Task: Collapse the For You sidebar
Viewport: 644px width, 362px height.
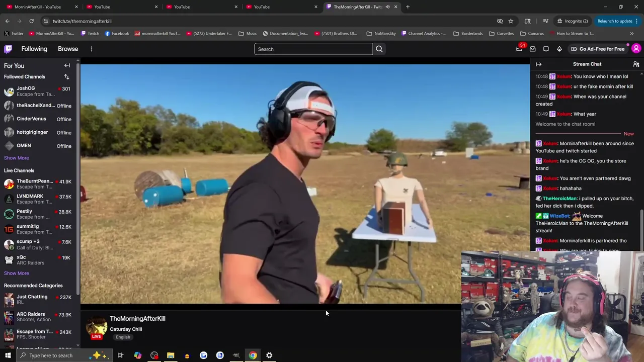Action: (67, 65)
